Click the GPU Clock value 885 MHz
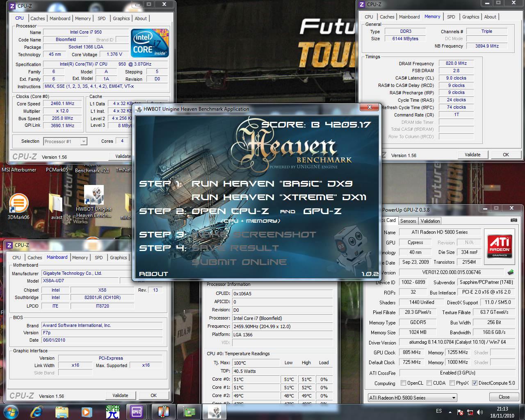This screenshot has height=420, width=525. coord(411,352)
